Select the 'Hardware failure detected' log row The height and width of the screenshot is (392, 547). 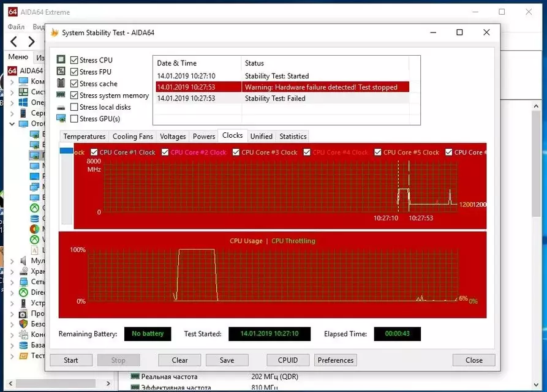[x=282, y=87]
